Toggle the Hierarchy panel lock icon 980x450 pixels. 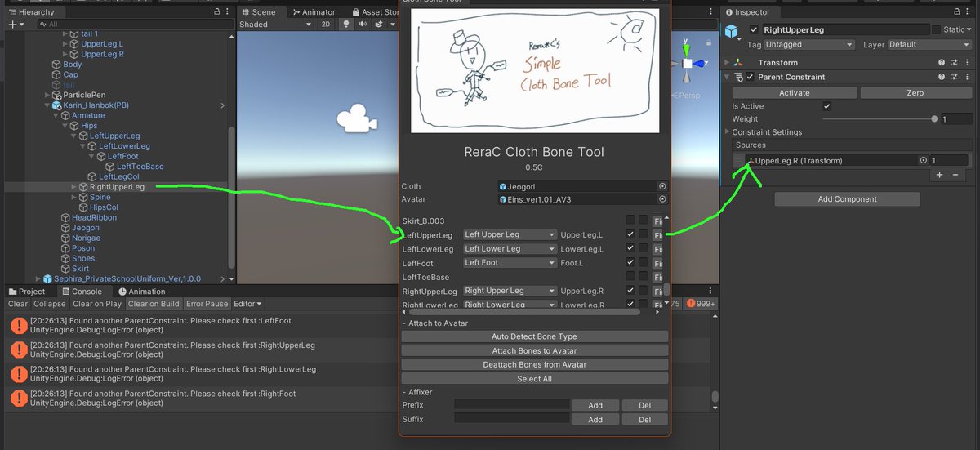point(216,12)
